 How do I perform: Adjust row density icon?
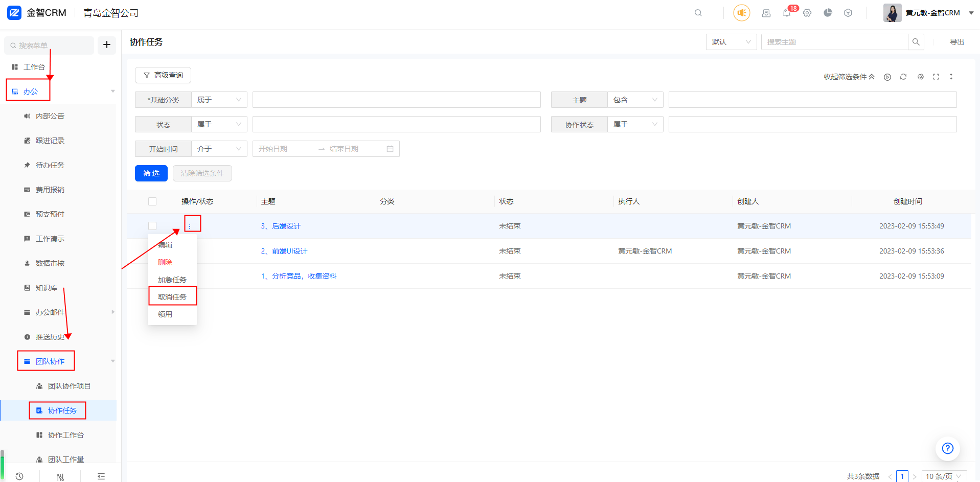pos(951,77)
